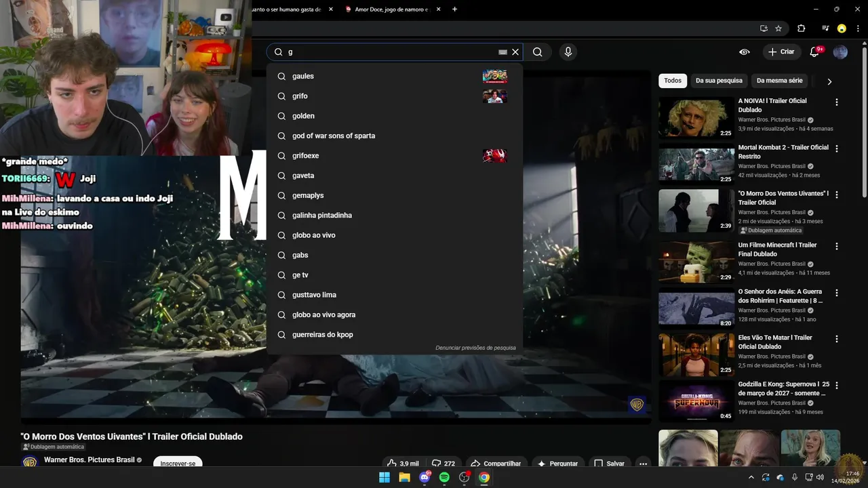The image size is (868, 488).
Task: Subscribe with Inscrever-se button
Action: [x=178, y=464]
